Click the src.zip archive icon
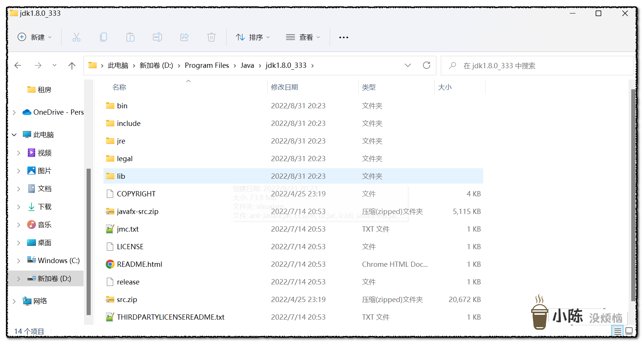This screenshot has width=644, height=344. [110, 299]
